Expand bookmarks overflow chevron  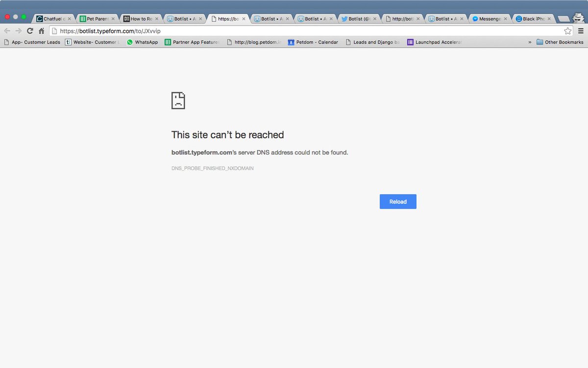[530, 42]
